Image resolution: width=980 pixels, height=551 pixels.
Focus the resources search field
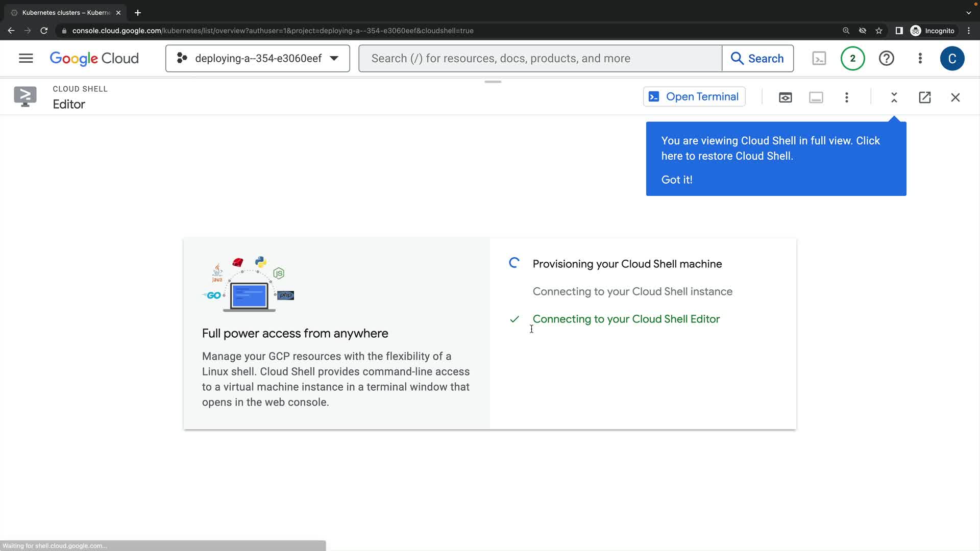click(540, 58)
